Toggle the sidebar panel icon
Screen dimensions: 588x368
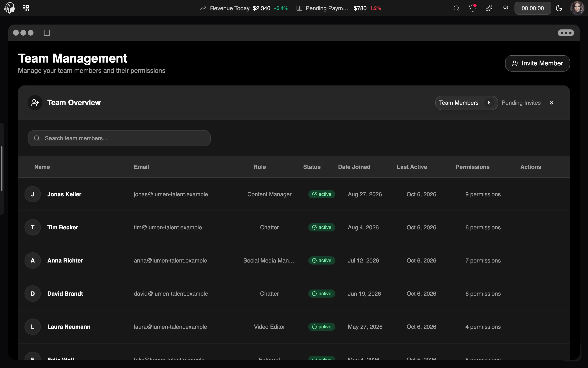(47, 33)
